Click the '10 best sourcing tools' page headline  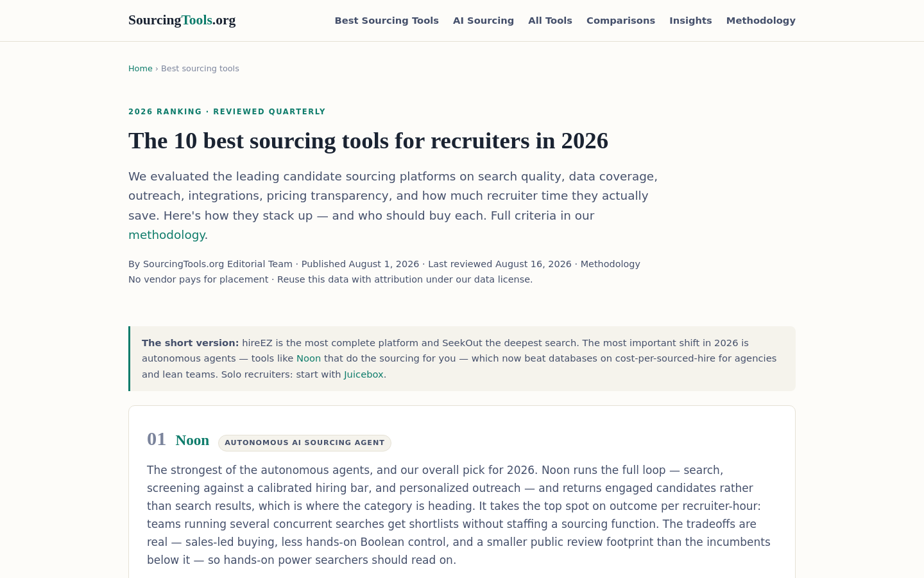pos(368,141)
